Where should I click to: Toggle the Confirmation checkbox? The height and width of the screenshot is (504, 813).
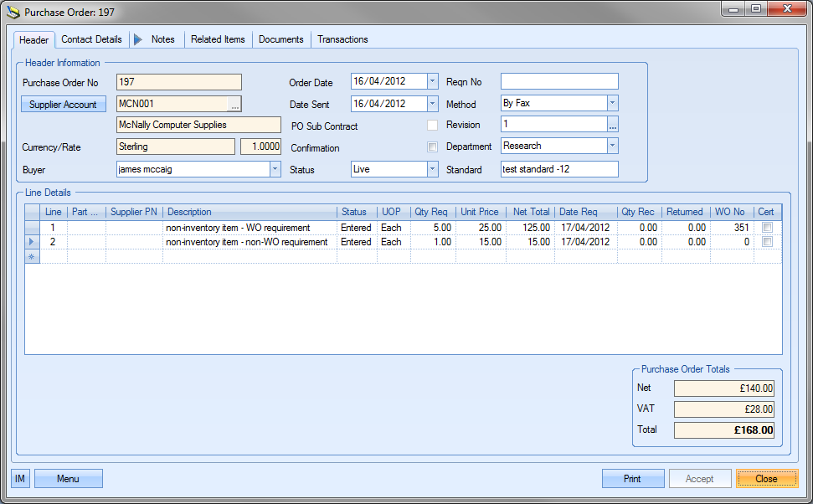click(432, 147)
